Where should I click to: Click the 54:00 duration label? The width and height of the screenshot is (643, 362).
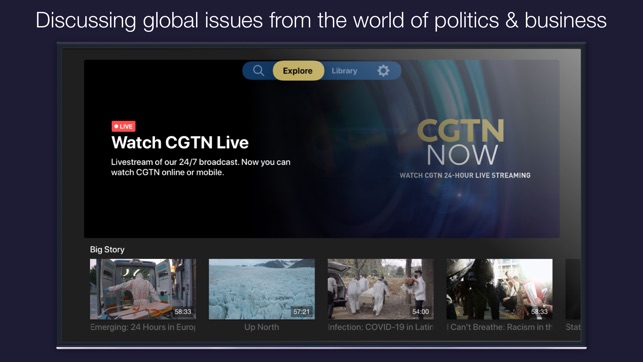pyautogui.click(x=420, y=312)
